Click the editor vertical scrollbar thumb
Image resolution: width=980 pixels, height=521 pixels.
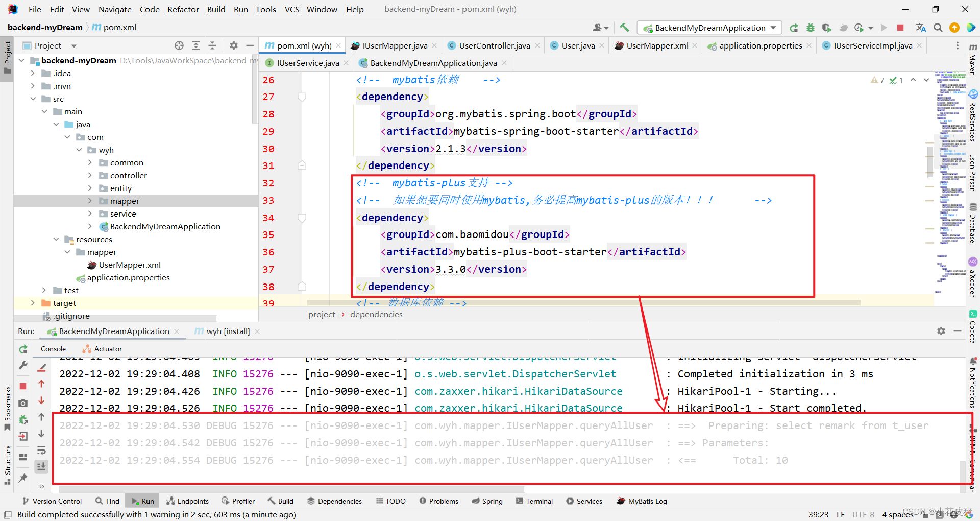(x=930, y=162)
